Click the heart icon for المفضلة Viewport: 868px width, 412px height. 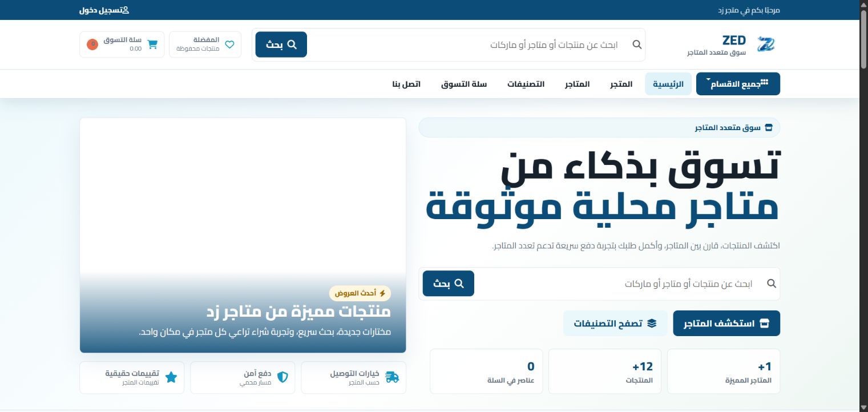pos(229,45)
